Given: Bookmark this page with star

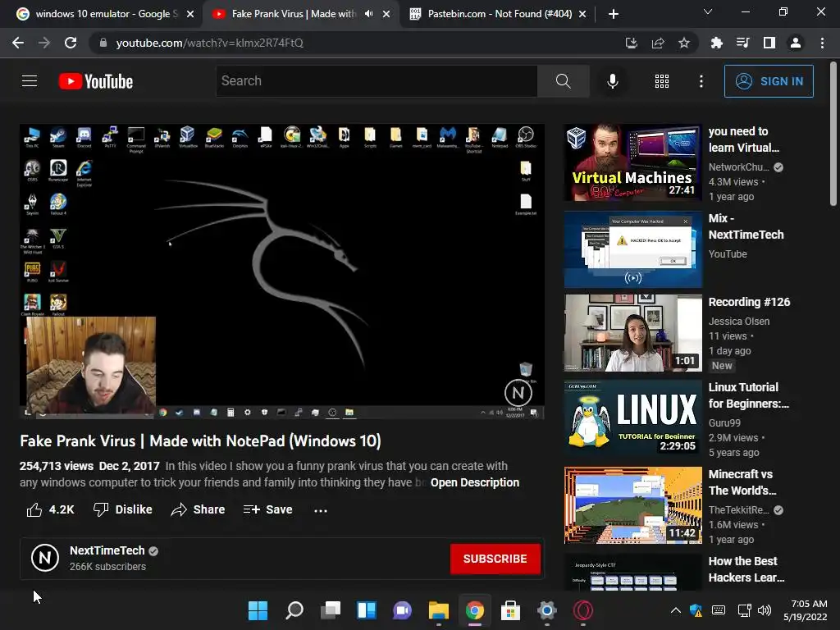Looking at the screenshot, I should point(684,43).
